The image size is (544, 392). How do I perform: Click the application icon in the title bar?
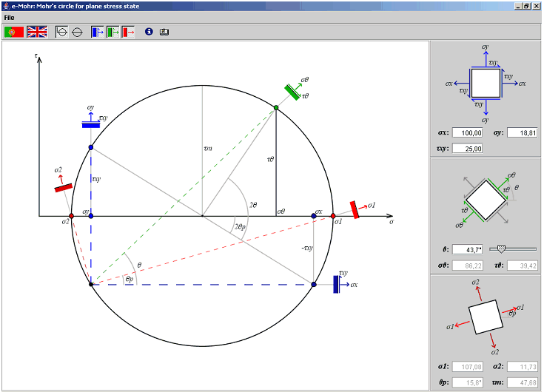(x=6, y=6)
